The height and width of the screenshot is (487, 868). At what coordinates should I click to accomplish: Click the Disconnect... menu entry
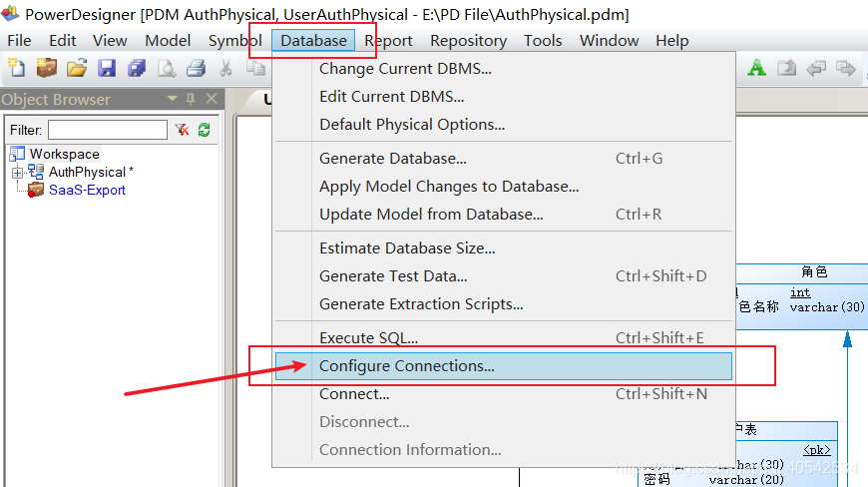(x=504, y=422)
